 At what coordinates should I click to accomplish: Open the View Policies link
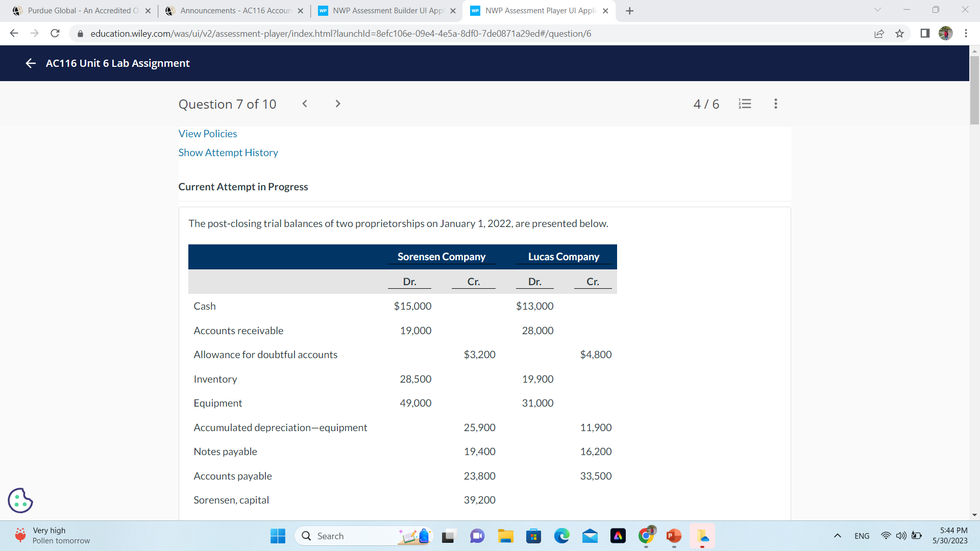click(207, 134)
